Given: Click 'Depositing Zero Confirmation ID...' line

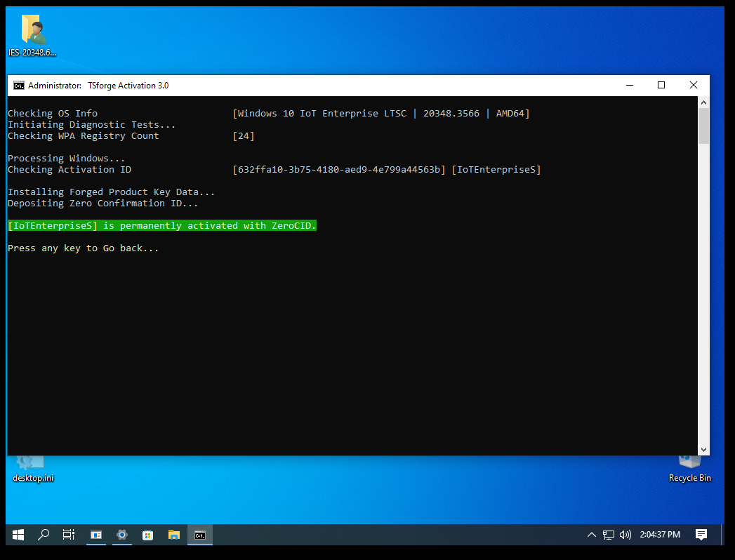Looking at the screenshot, I should pyautogui.click(x=102, y=204).
